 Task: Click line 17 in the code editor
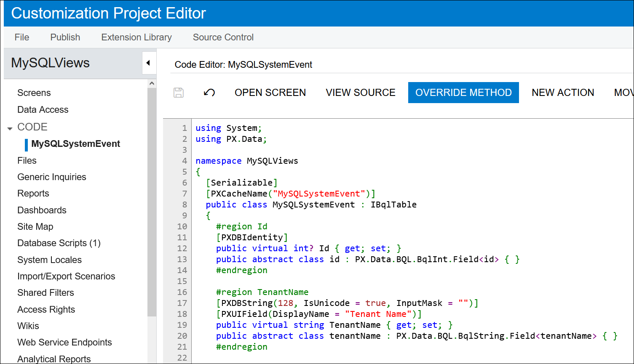pos(337,303)
